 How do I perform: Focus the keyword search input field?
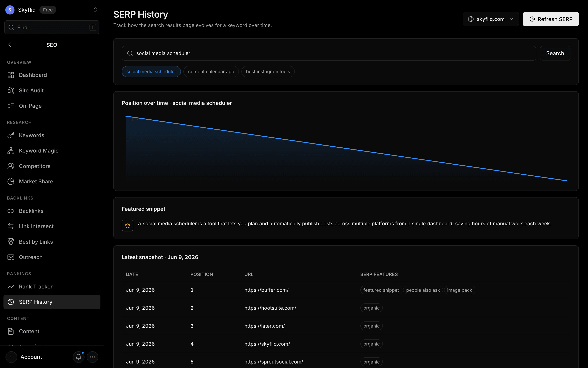(329, 53)
